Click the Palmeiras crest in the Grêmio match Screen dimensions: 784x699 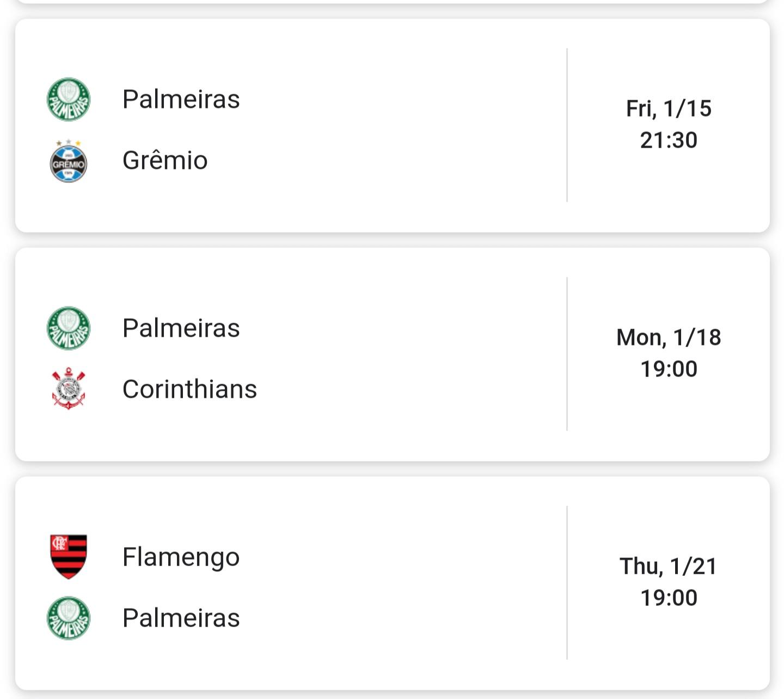click(69, 99)
